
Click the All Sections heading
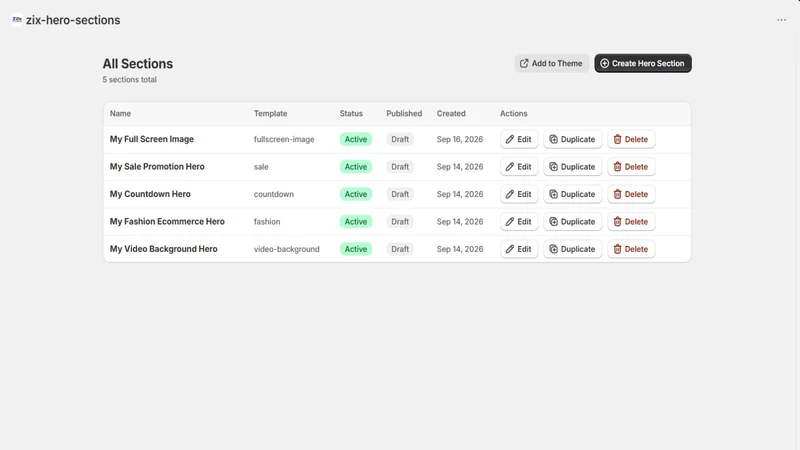point(138,64)
